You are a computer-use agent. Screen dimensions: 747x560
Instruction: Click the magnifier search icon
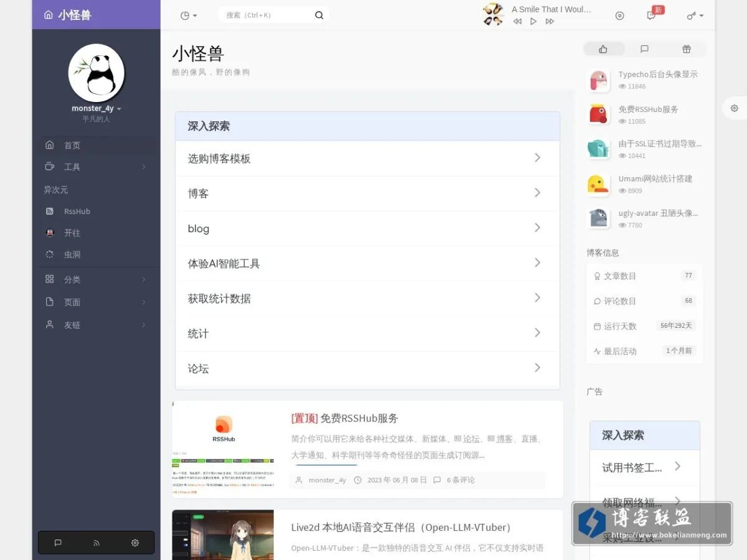(x=319, y=15)
